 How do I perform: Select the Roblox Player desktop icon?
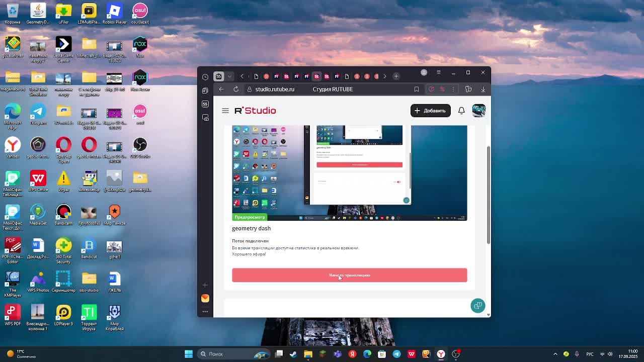tap(114, 14)
